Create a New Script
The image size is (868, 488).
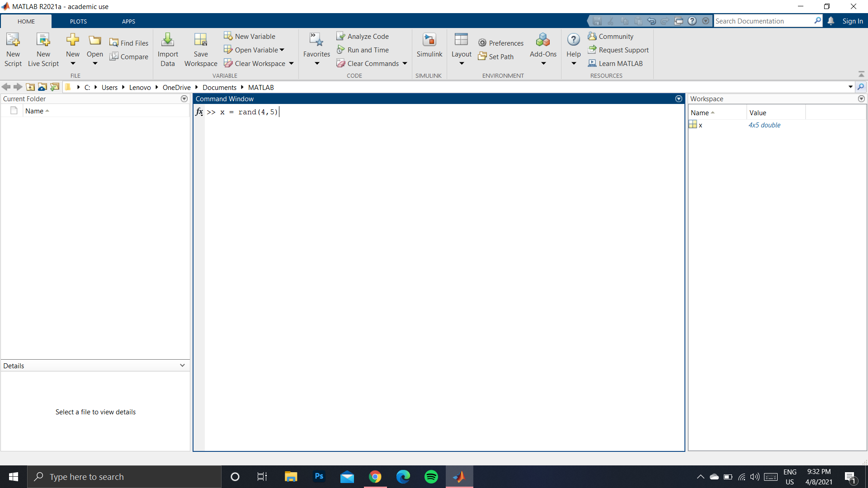coord(13,49)
